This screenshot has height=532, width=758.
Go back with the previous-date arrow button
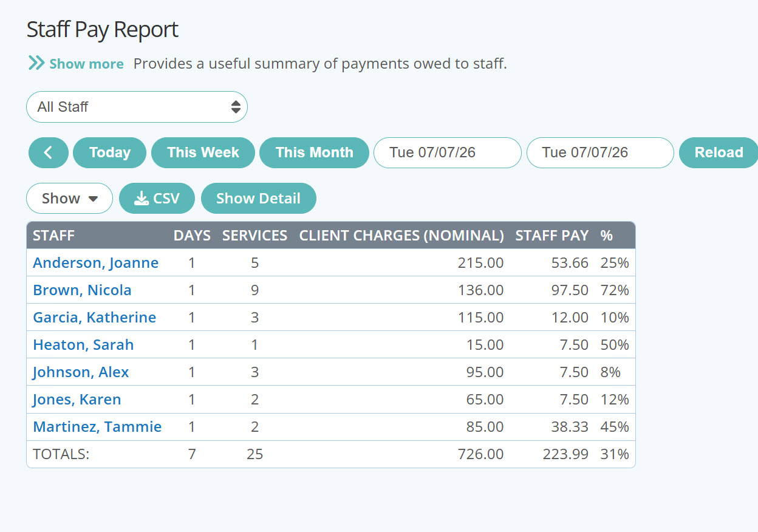pyautogui.click(x=48, y=152)
